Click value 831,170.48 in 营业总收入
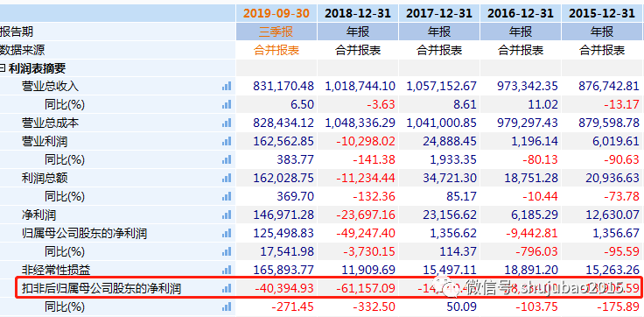Image resolution: width=644 pixels, height=317 pixels. tap(283, 87)
